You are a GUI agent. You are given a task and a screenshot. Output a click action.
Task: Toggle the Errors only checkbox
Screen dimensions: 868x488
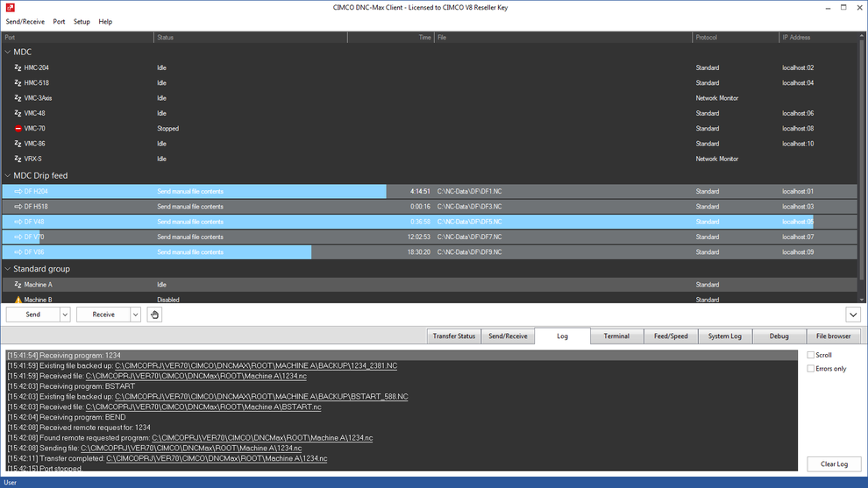(810, 369)
